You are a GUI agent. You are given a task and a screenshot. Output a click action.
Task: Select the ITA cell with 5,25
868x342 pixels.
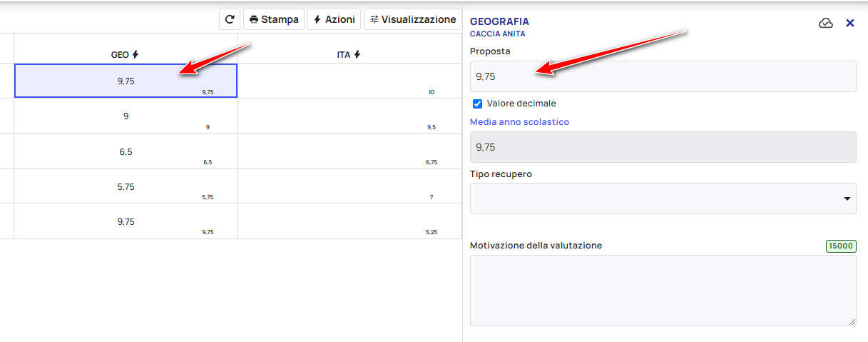(349, 221)
